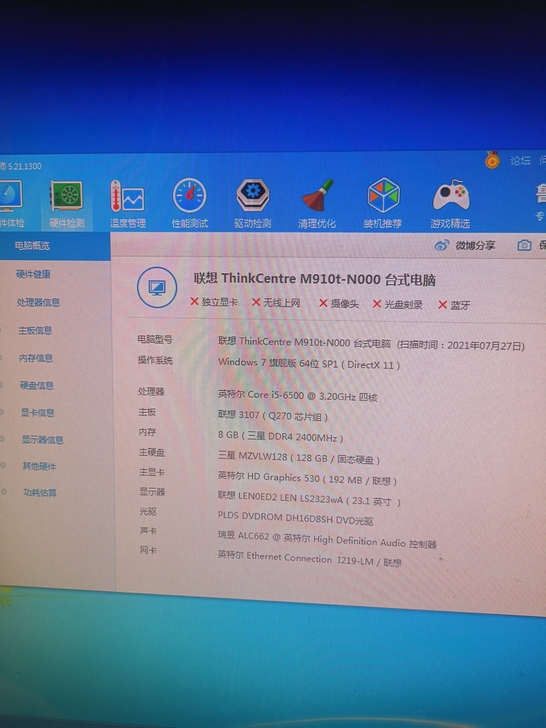Click the 8 GB 三星 DDR4 2400MHz memory value
This screenshot has width=546, height=728.
click(280, 436)
